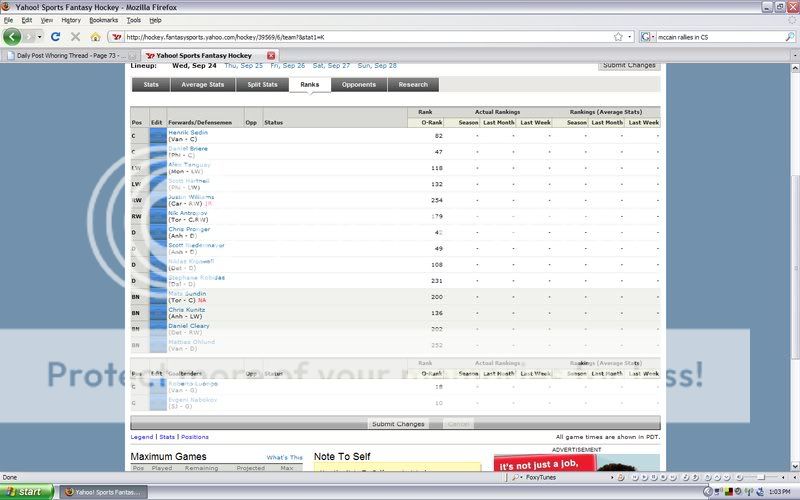The height and width of the screenshot is (500, 800).
Task: Open the address bar history dropdown
Action: (x=606, y=37)
